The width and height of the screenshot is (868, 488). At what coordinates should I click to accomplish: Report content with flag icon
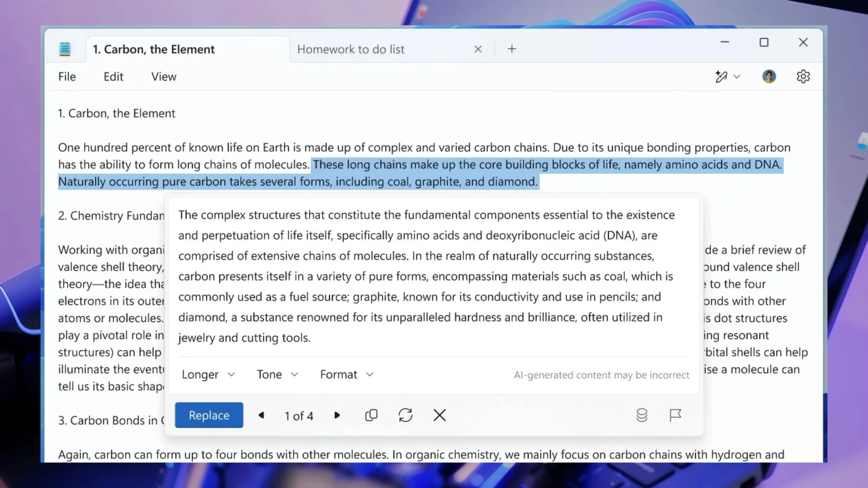tap(675, 415)
